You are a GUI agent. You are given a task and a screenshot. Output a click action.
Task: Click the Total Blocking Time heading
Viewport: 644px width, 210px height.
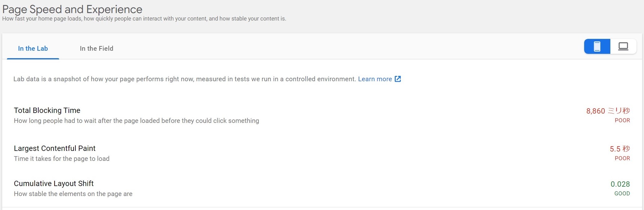coord(47,110)
